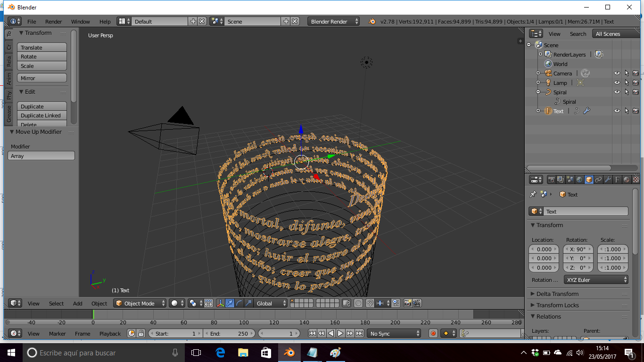The width and height of the screenshot is (644, 362).
Task: Open the Modifiers properties wrench icon
Action: pos(608,180)
